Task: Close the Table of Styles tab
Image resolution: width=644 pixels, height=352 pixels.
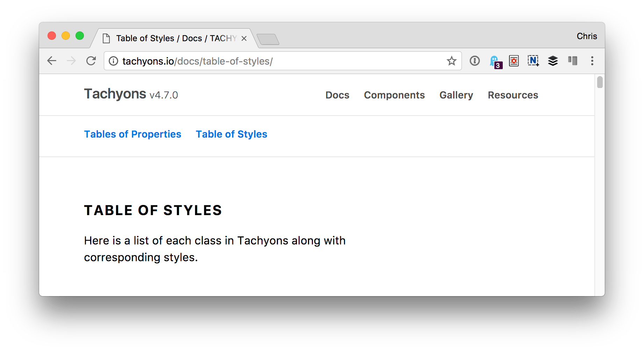Action: (244, 38)
